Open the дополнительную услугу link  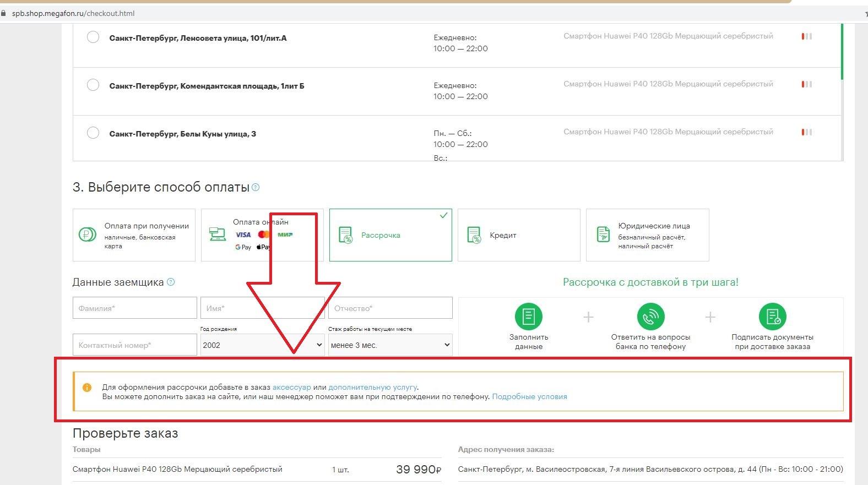(373, 388)
